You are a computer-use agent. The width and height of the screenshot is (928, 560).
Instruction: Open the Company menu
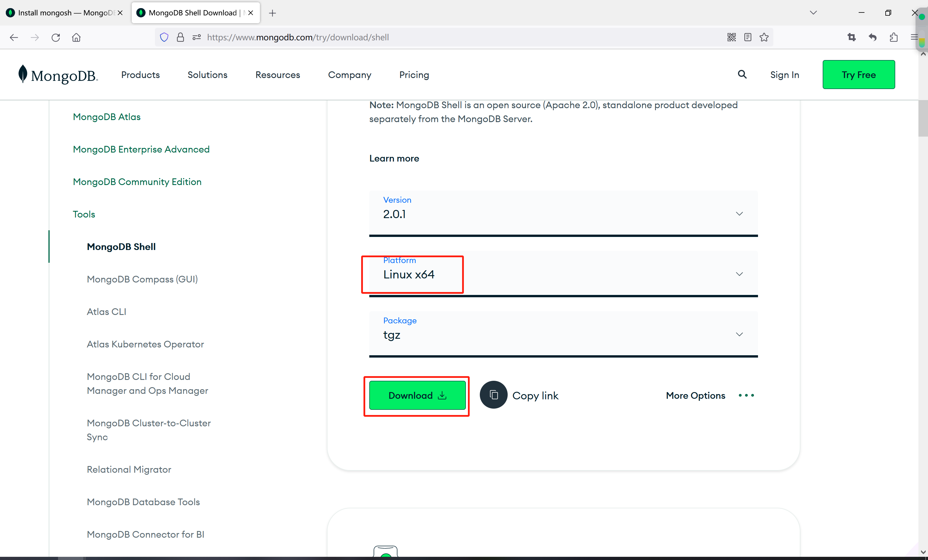pyautogui.click(x=350, y=75)
